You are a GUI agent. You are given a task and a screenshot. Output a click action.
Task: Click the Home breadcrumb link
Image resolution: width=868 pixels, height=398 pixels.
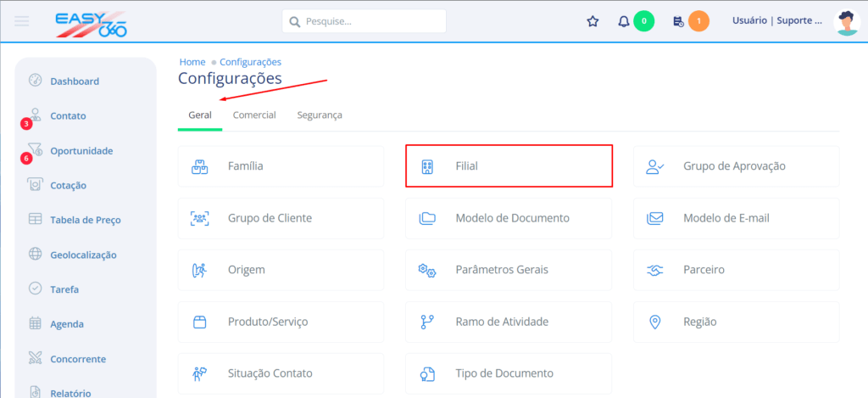click(192, 62)
